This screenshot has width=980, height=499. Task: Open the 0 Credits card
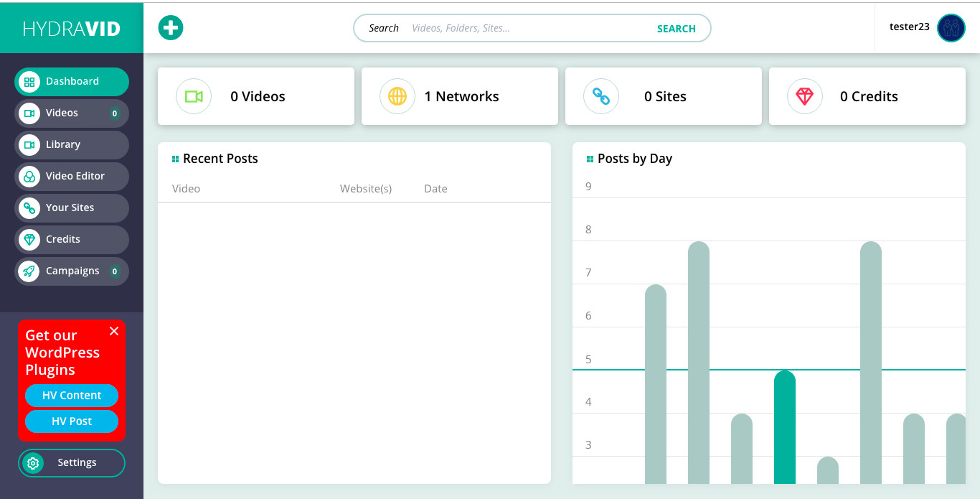pyautogui.click(x=867, y=96)
